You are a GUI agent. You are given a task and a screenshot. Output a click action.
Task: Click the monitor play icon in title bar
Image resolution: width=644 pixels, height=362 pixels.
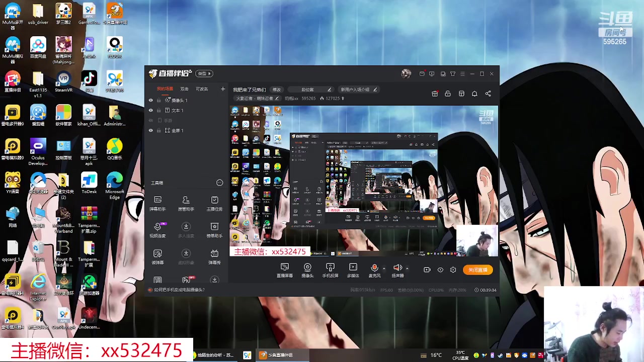coord(432,74)
